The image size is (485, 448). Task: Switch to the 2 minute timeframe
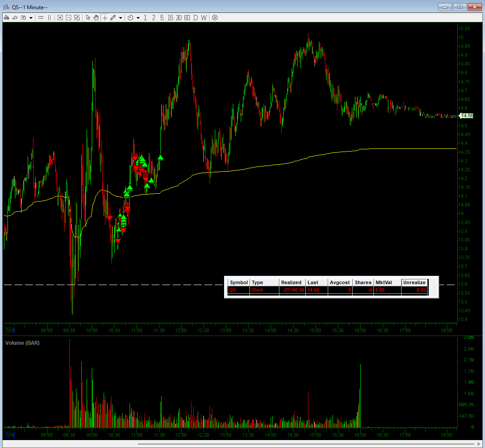(x=154, y=18)
